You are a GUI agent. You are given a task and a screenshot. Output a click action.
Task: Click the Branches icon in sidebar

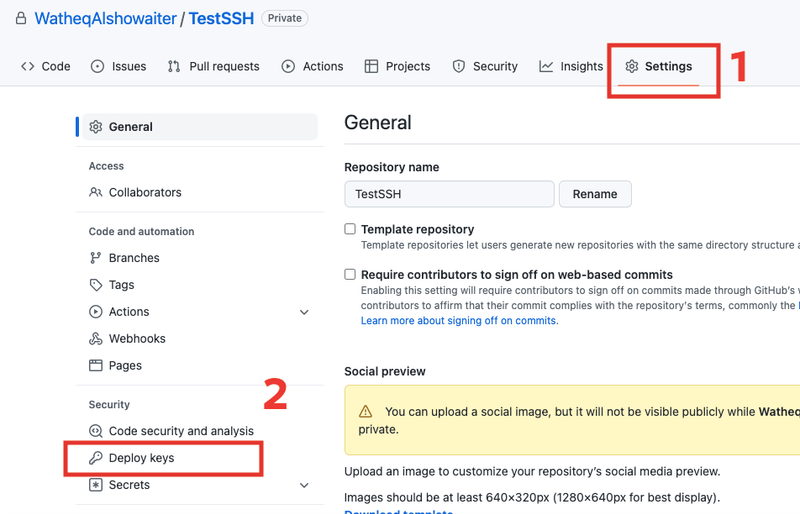96,258
